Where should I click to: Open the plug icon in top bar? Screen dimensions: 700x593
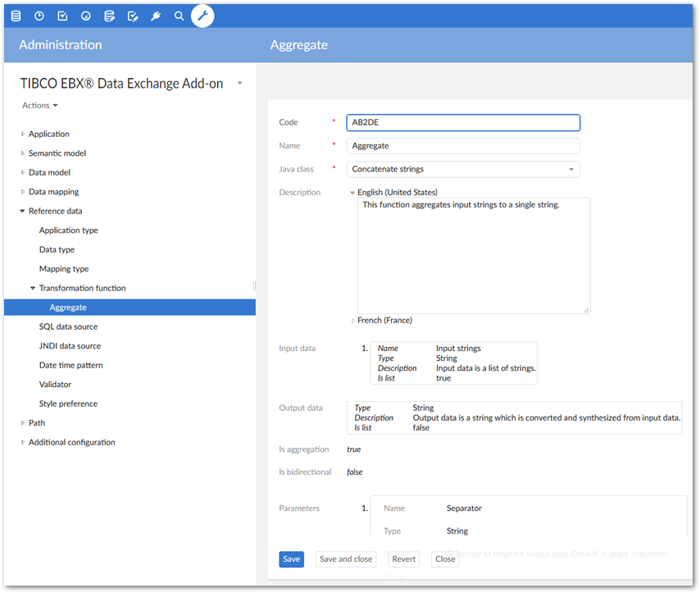coord(156,16)
